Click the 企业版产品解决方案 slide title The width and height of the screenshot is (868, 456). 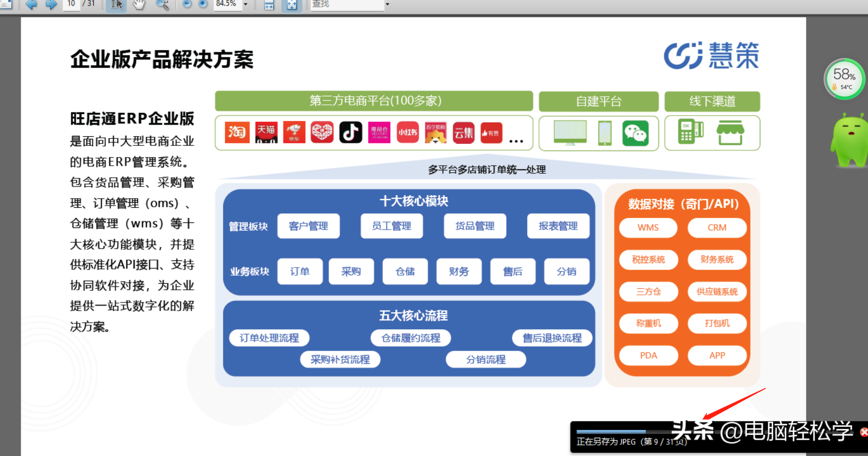(162, 59)
